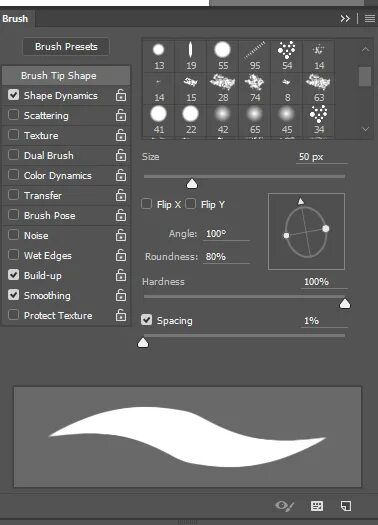Select the hard round 55 brush tip
This screenshot has height=525, width=378.
click(x=223, y=56)
